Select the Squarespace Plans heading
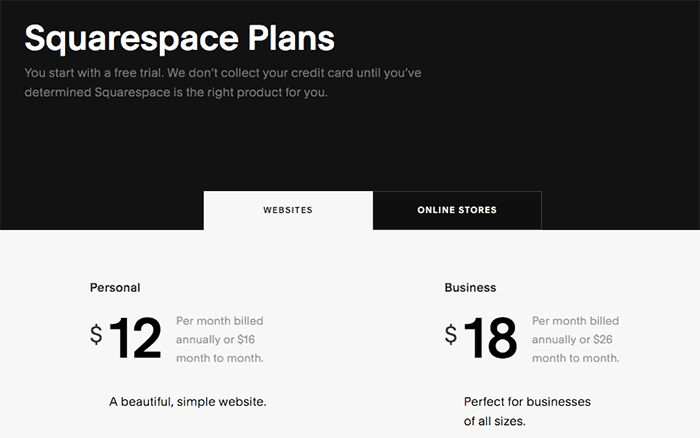The height and width of the screenshot is (438, 700). pyautogui.click(x=179, y=38)
